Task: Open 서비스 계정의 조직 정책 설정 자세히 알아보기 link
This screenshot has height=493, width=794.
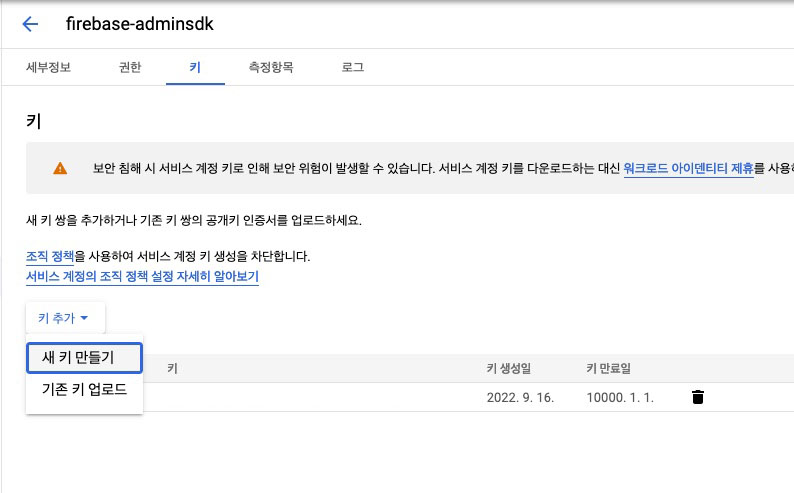Action: tap(142, 276)
